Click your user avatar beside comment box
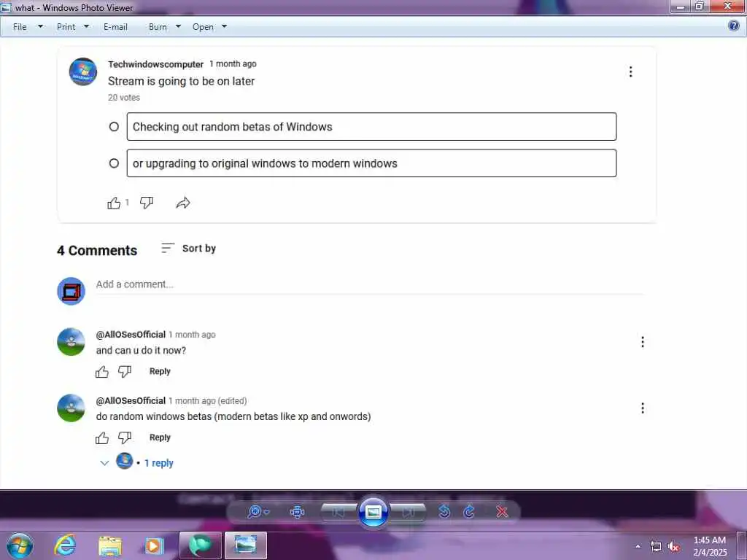The width and height of the screenshot is (747, 560). pyautogui.click(x=71, y=291)
